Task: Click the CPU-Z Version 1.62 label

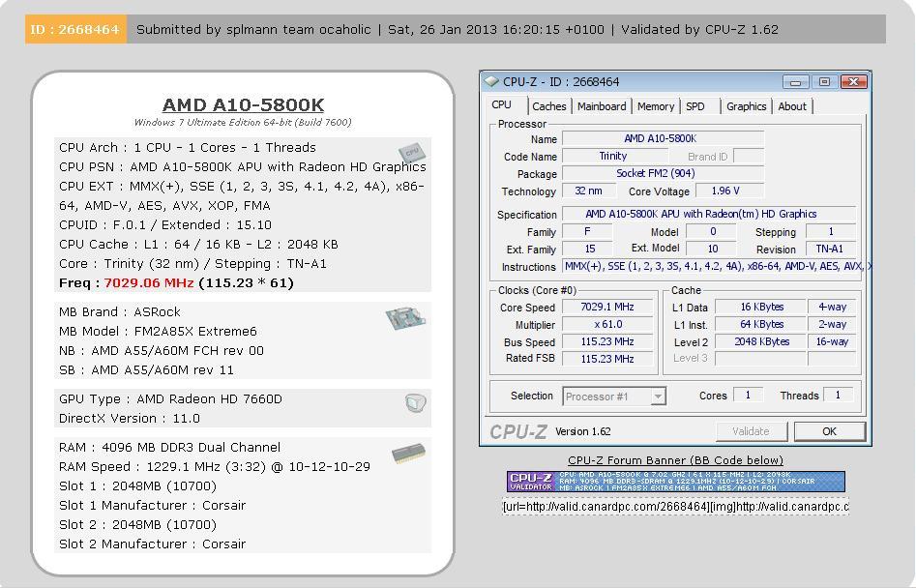Action: 582,432
